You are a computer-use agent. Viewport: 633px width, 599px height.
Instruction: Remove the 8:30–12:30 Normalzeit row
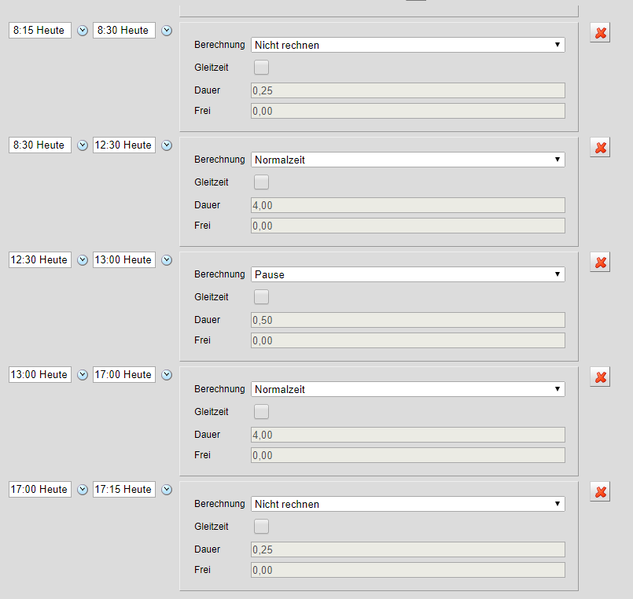(600, 148)
